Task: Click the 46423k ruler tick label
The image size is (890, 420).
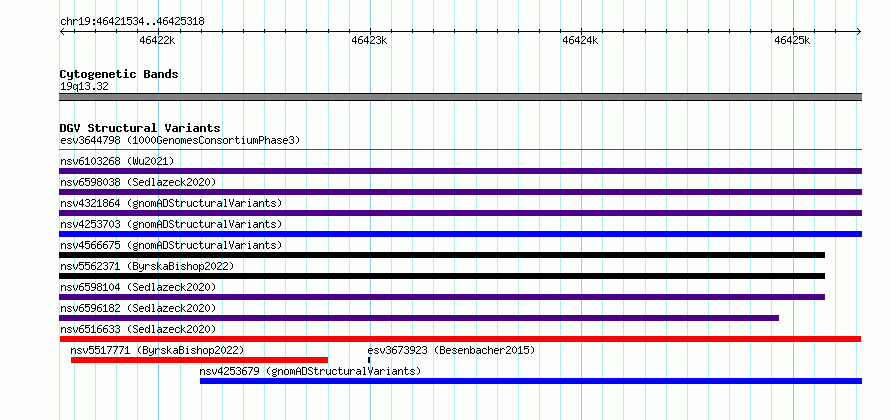Action: (369, 40)
